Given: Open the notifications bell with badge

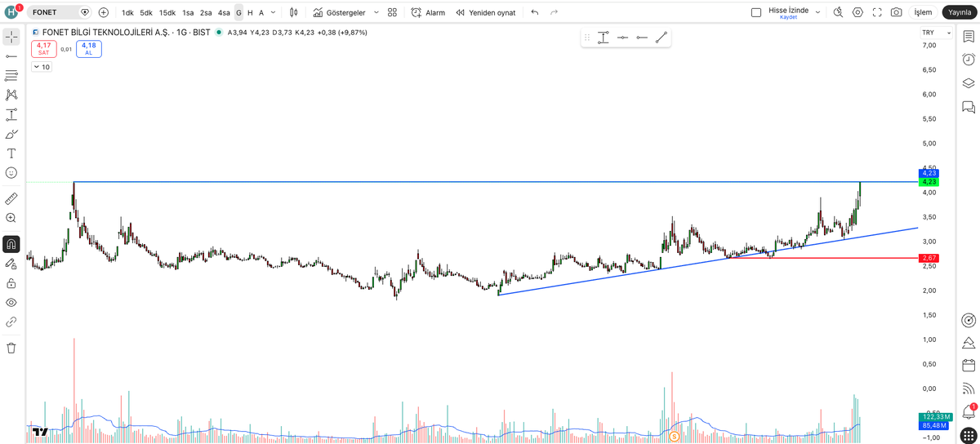Looking at the screenshot, I should [969, 412].
